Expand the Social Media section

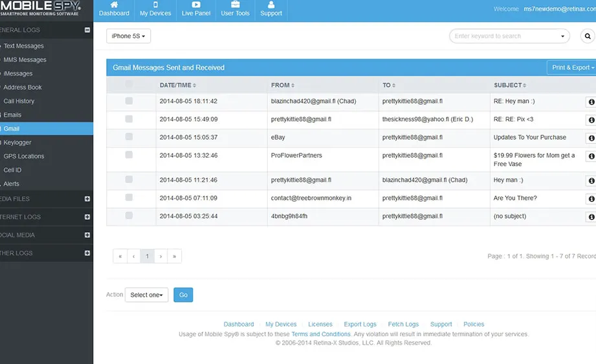87,235
